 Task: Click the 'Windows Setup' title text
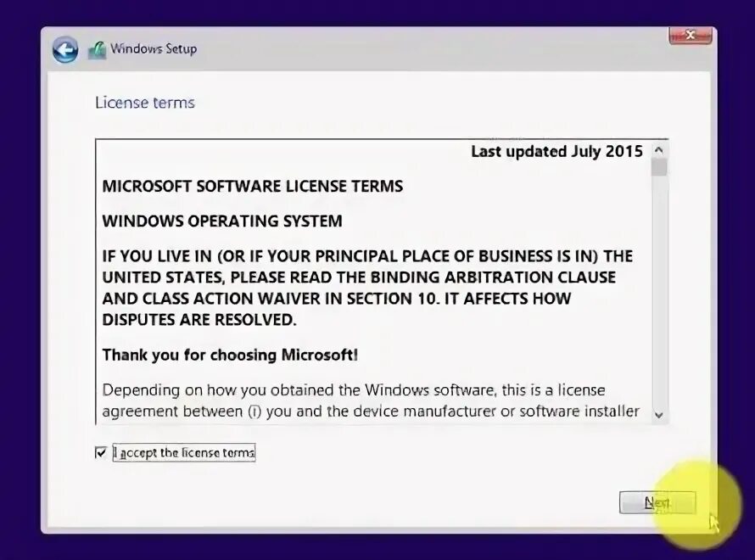click(154, 48)
